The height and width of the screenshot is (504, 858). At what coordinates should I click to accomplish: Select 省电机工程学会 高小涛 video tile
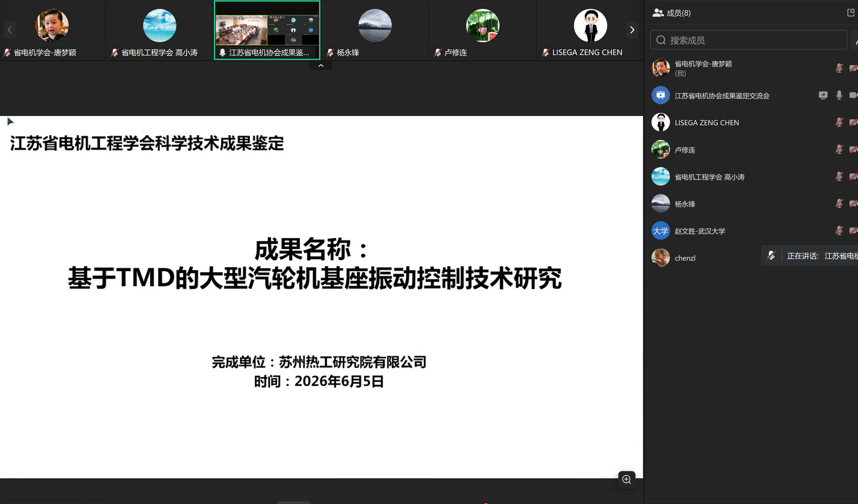160,31
